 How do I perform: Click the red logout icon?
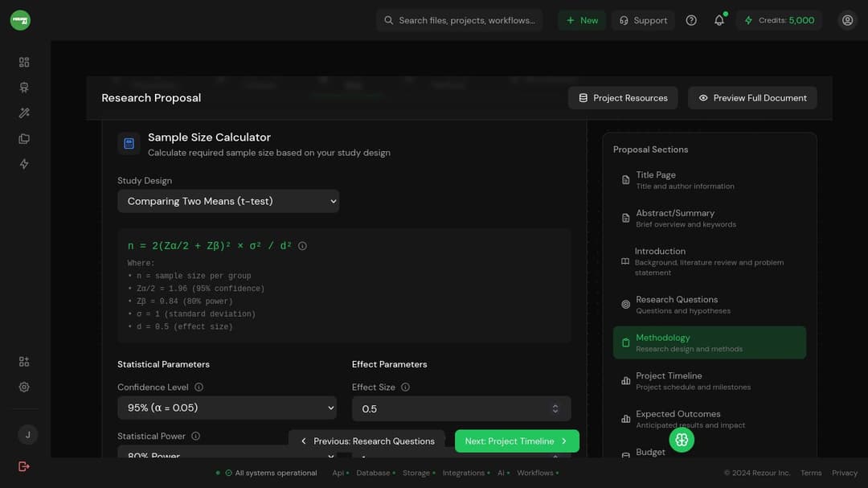pos(24,466)
